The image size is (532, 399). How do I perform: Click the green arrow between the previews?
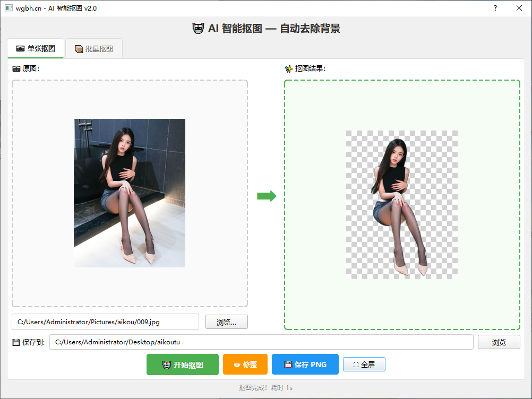(x=267, y=196)
